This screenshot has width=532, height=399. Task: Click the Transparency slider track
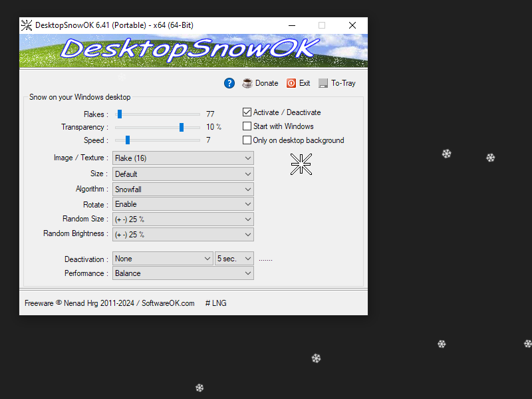(157, 127)
